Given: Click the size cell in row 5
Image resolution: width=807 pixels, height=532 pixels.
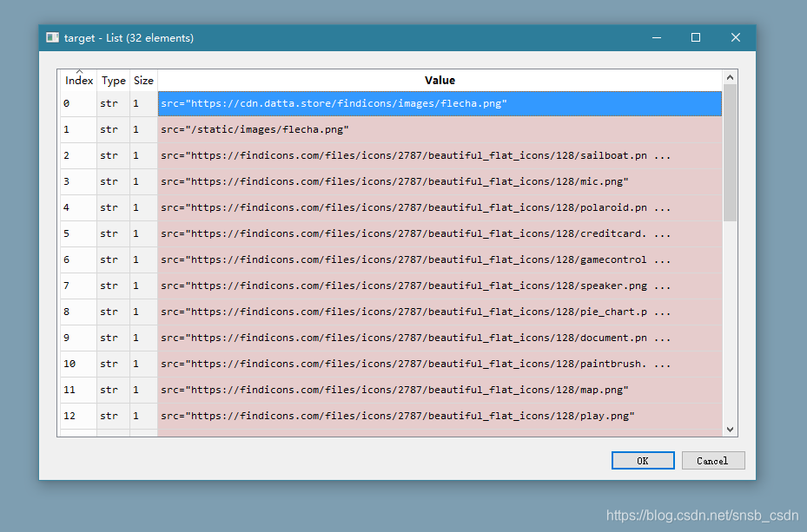Looking at the screenshot, I should pos(143,233).
